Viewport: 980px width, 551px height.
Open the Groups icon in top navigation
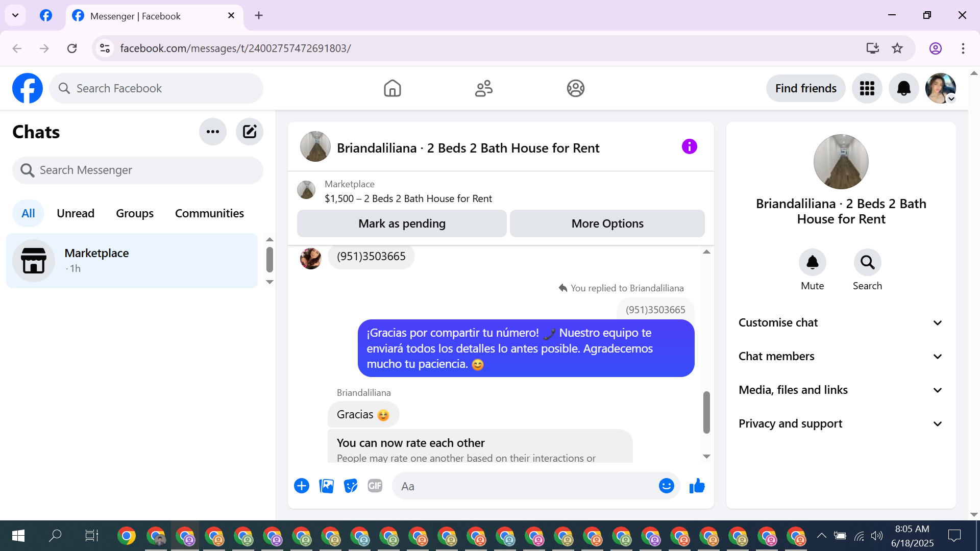point(576,88)
